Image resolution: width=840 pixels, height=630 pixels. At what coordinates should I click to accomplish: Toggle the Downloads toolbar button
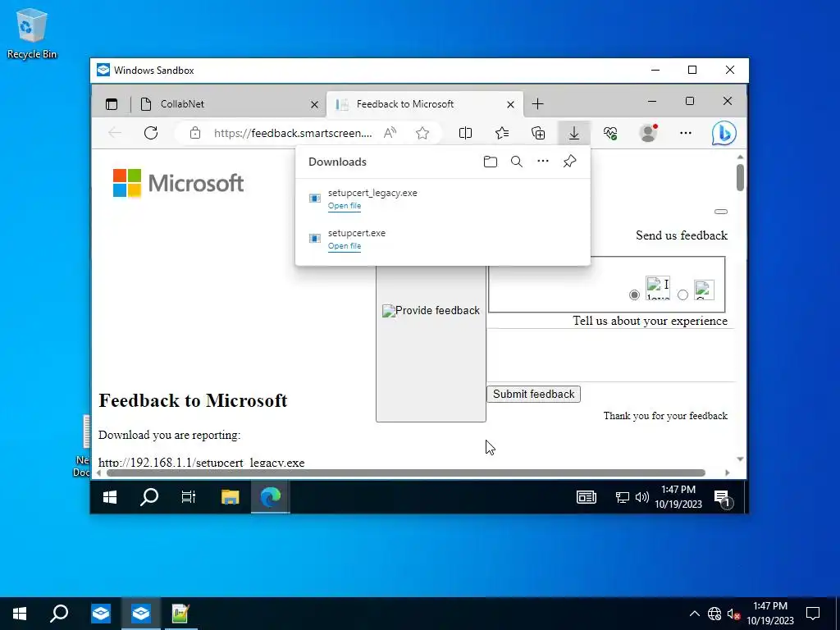573,133
